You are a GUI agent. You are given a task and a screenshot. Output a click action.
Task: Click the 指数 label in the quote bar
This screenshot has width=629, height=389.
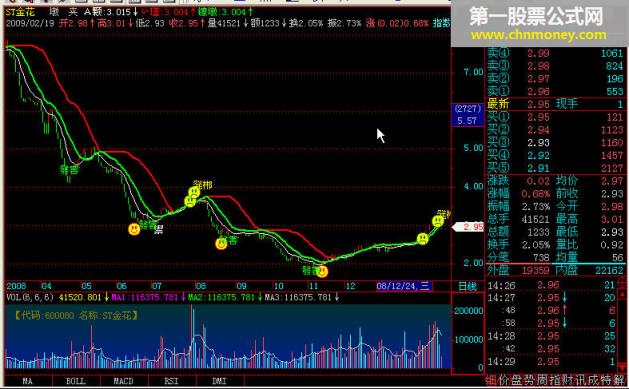click(x=441, y=23)
